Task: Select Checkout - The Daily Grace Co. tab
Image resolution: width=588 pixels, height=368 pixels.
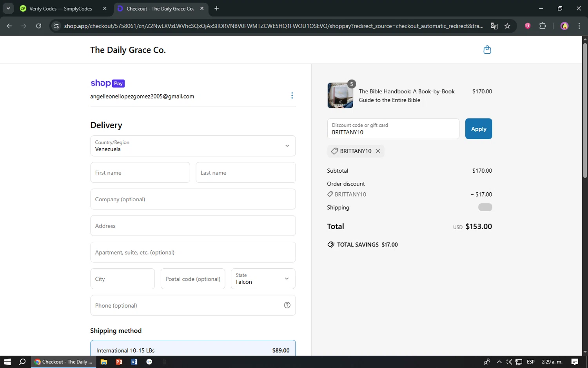Action: (161, 9)
